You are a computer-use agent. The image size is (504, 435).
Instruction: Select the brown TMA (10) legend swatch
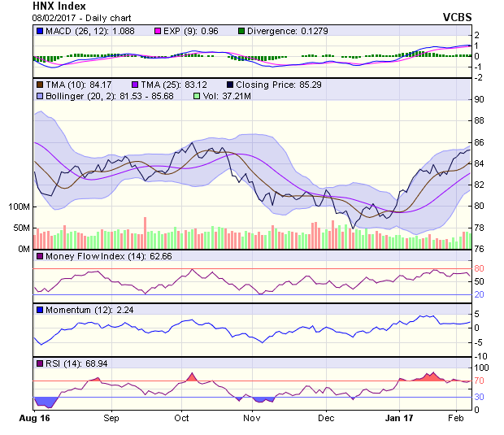tap(39, 85)
